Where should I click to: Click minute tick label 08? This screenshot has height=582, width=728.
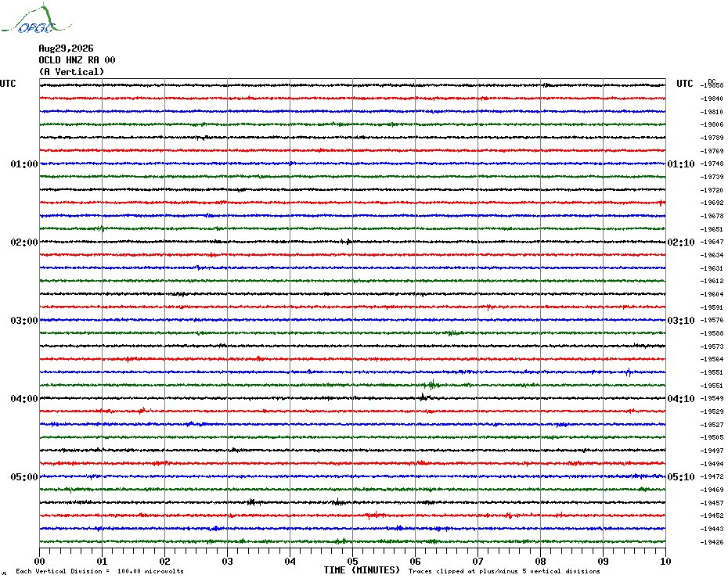[540, 561]
